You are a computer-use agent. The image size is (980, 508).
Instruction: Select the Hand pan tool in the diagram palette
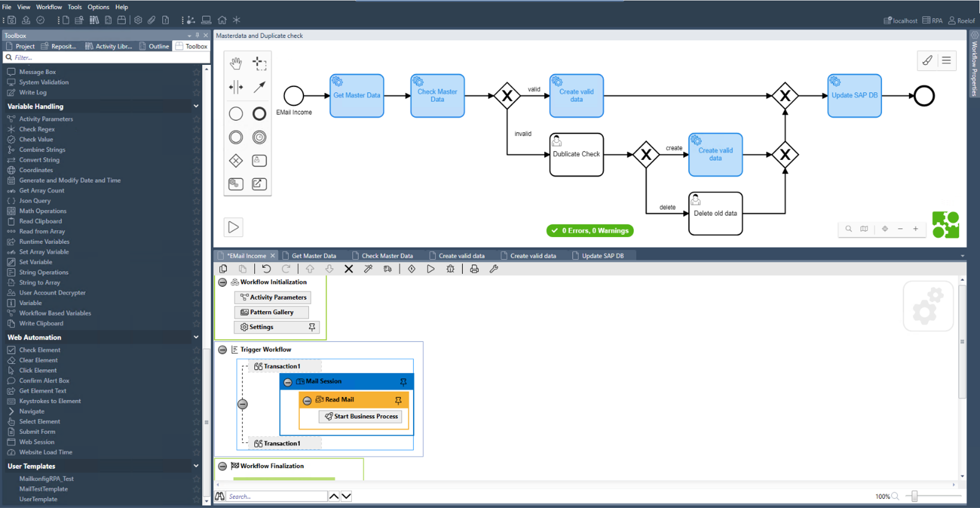pyautogui.click(x=236, y=63)
